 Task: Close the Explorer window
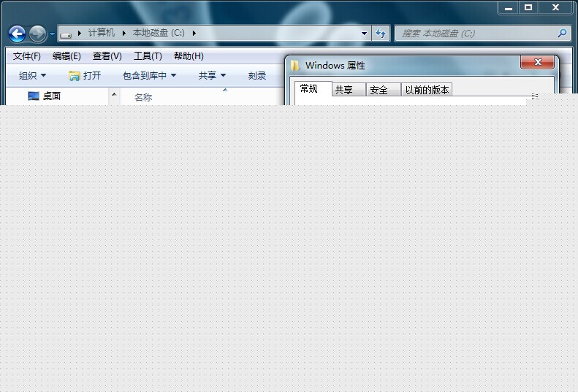point(555,7)
